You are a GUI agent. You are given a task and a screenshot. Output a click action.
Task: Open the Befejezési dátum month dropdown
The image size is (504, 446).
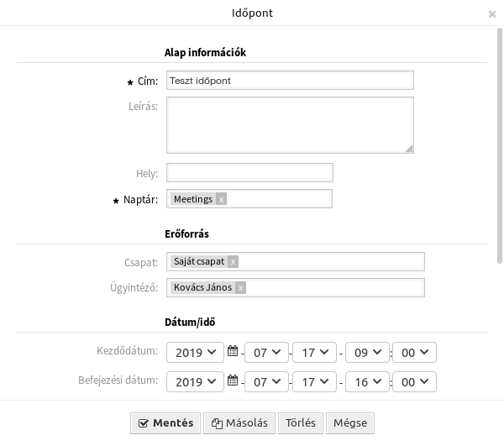click(266, 381)
